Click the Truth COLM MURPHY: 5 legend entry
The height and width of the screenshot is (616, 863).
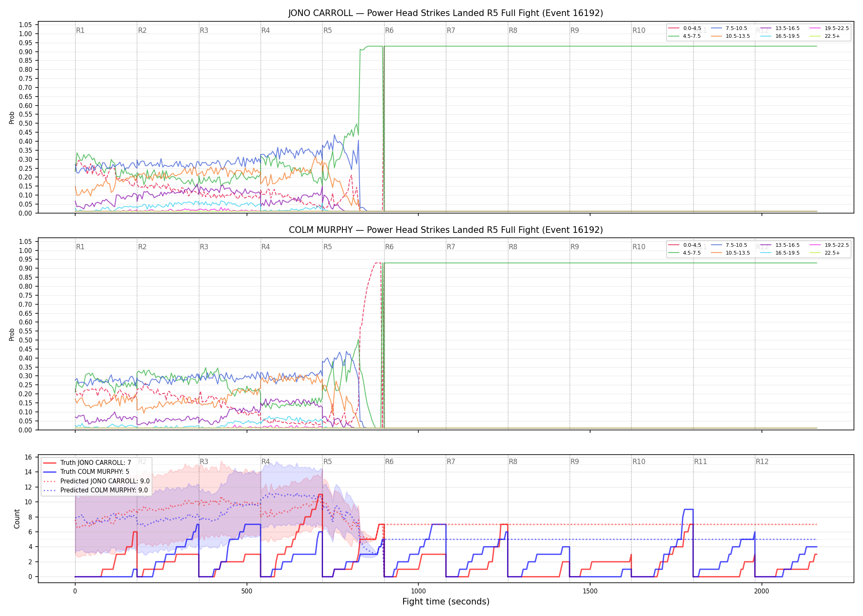[x=86, y=472]
